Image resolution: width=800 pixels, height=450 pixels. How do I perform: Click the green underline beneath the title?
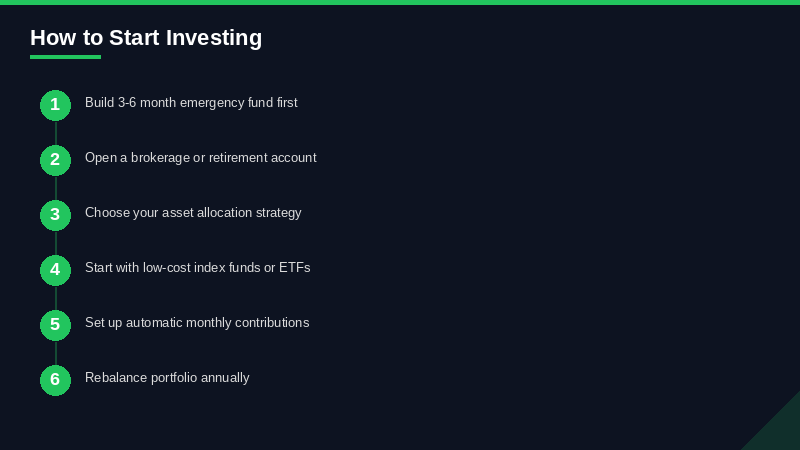pyautogui.click(x=65, y=57)
